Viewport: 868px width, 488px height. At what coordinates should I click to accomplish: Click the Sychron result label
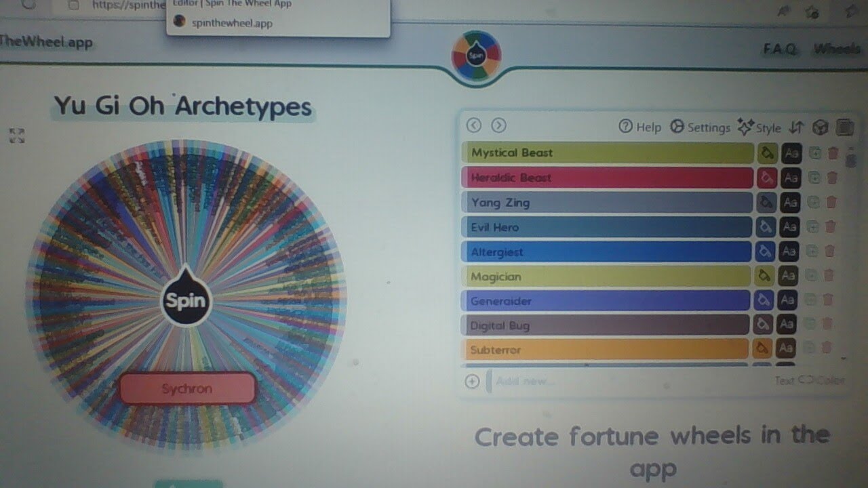click(x=187, y=389)
